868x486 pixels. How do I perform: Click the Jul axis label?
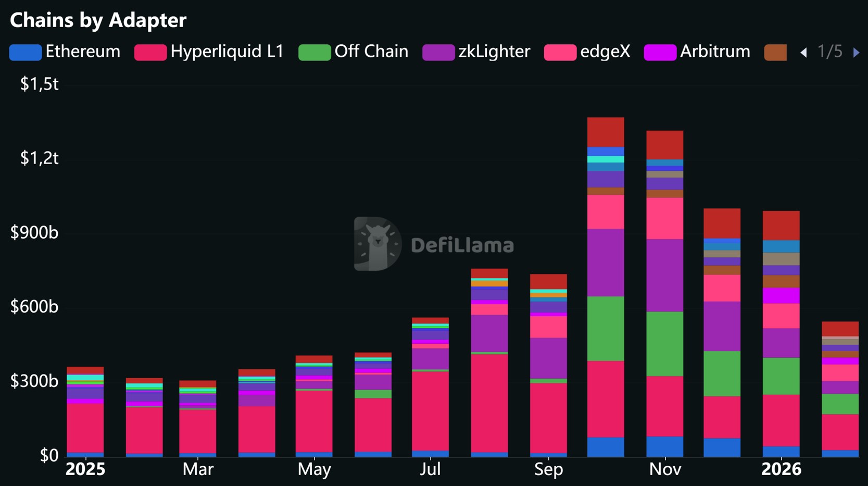pos(430,469)
